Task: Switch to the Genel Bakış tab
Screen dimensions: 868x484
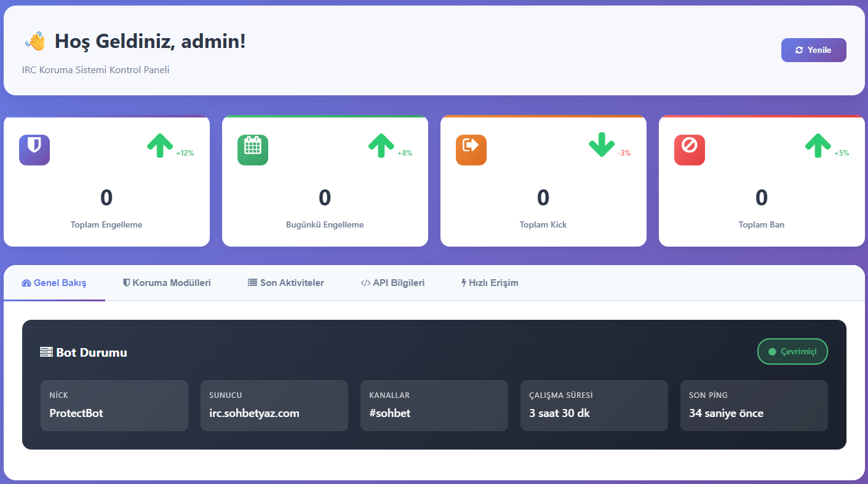Action: tap(54, 283)
